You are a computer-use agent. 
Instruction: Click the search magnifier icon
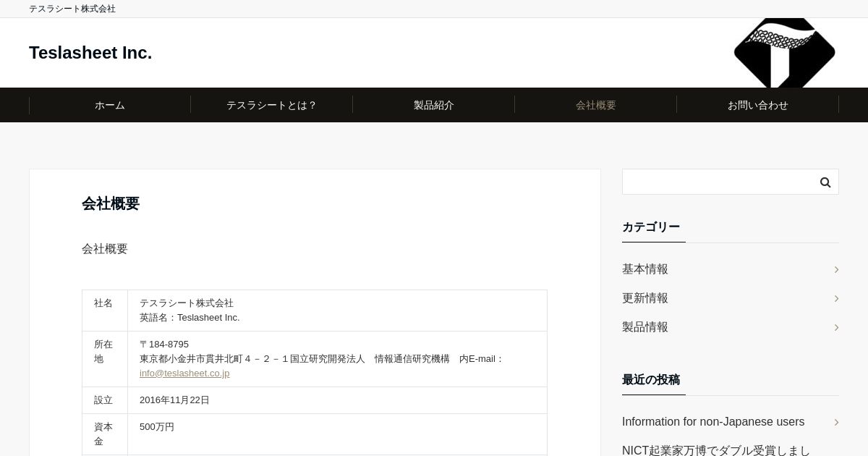(x=825, y=182)
